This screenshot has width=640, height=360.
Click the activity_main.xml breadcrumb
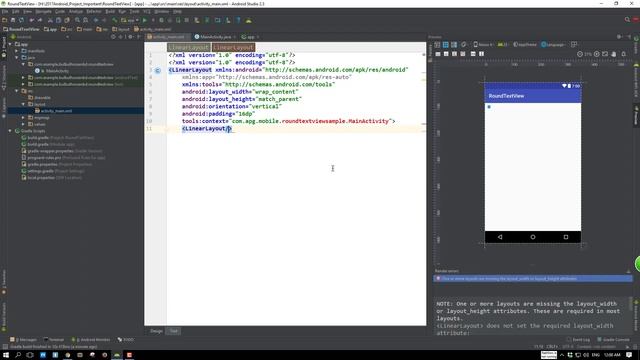(153, 29)
